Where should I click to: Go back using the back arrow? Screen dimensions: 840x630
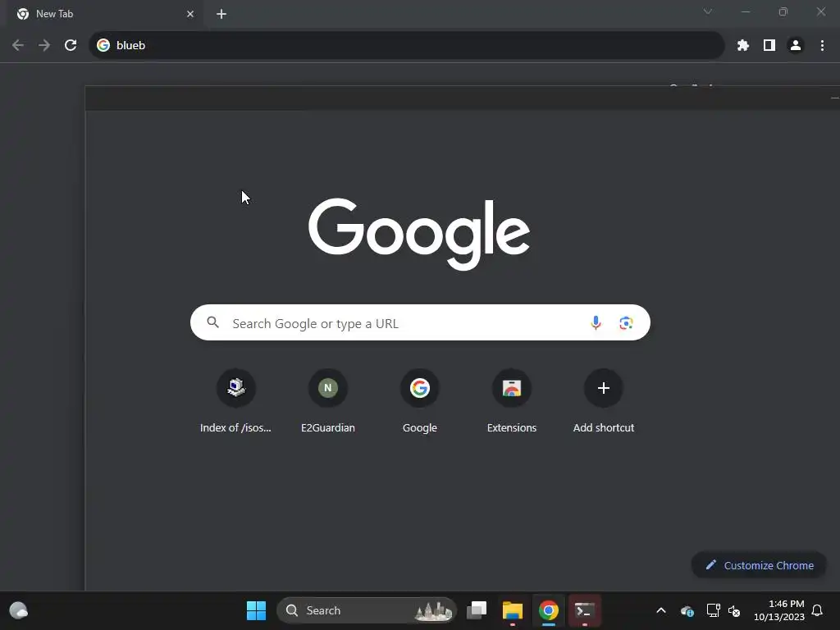click(x=18, y=45)
